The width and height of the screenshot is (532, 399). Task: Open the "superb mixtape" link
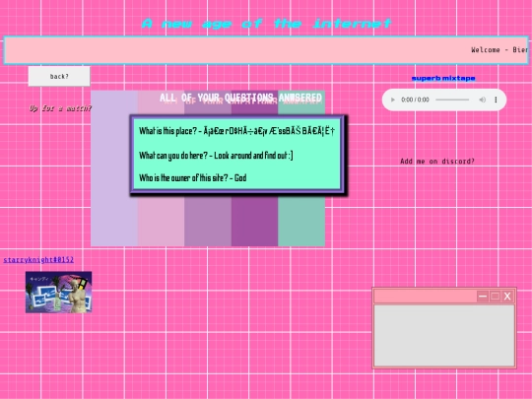[x=443, y=79]
